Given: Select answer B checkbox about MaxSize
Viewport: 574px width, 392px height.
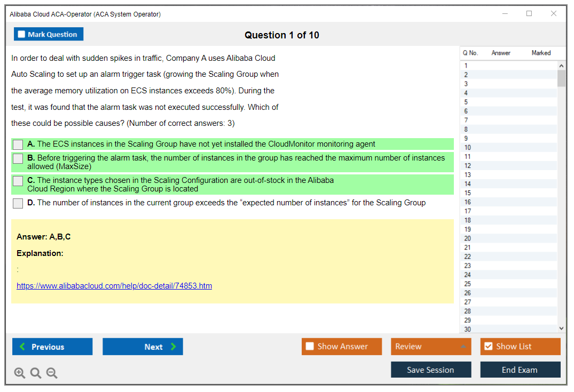Looking at the screenshot, I should click(18, 158).
